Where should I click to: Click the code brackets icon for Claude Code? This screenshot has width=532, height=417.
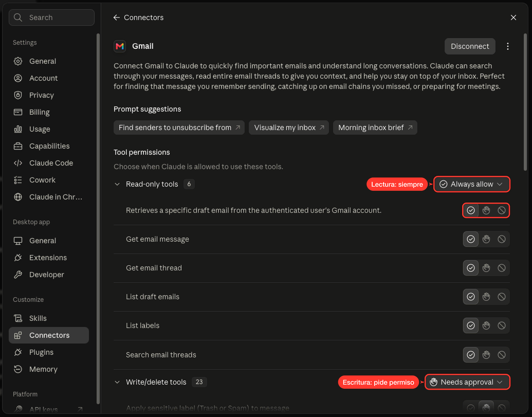pyautogui.click(x=18, y=163)
